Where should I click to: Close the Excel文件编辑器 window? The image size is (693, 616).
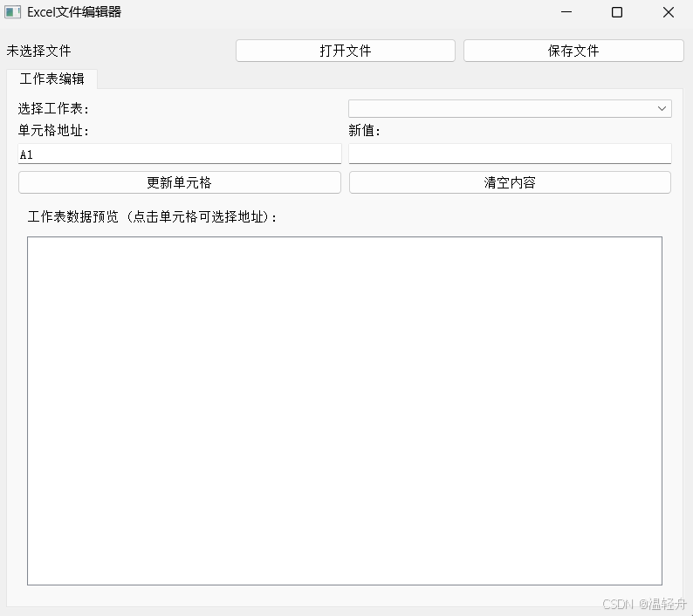tap(669, 12)
